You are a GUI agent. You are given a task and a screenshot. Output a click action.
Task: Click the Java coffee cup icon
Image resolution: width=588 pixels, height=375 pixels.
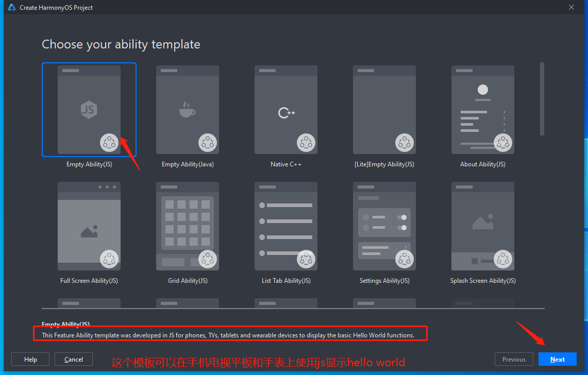(x=187, y=110)
